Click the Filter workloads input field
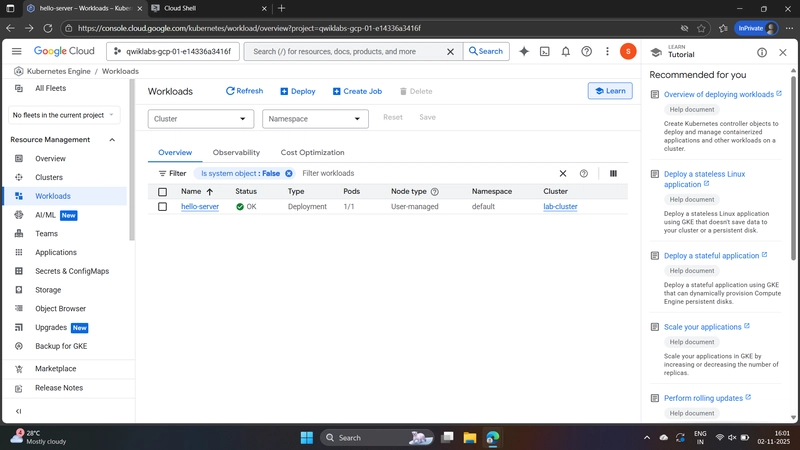This screenshot has width=800, height=450. tap(420, 173)
